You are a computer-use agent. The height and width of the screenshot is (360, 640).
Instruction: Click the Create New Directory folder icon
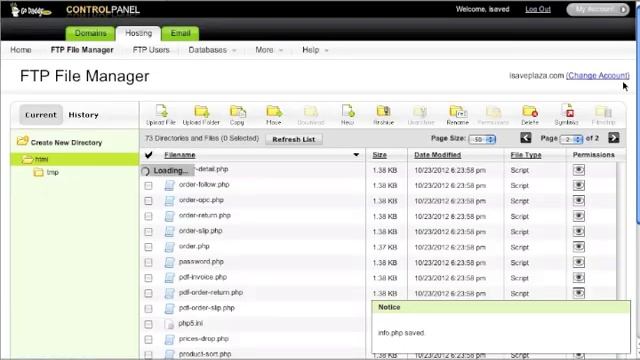click(x=22, y=141)
